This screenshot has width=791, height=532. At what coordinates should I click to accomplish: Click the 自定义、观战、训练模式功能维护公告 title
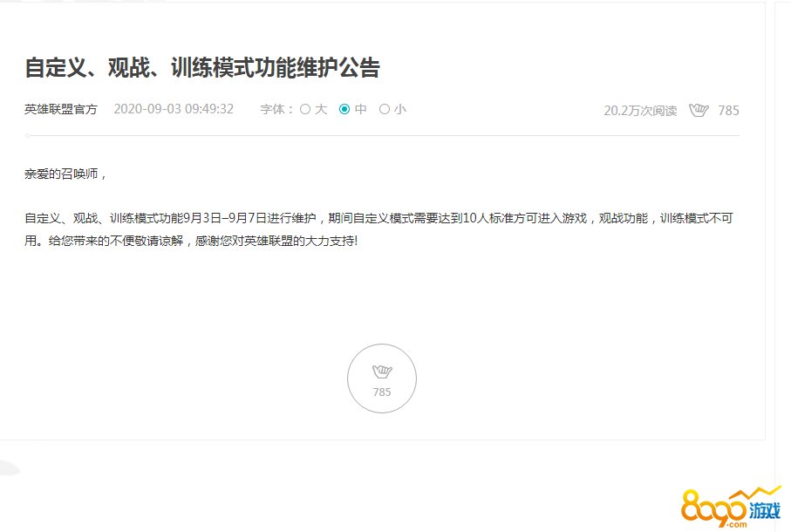[202, 68]
